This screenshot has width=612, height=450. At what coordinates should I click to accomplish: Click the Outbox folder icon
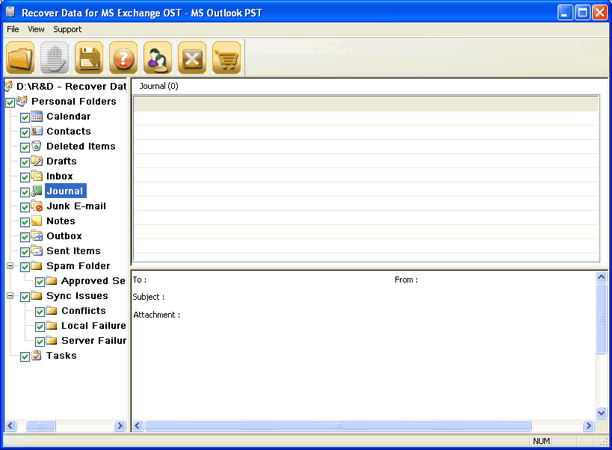37,236
